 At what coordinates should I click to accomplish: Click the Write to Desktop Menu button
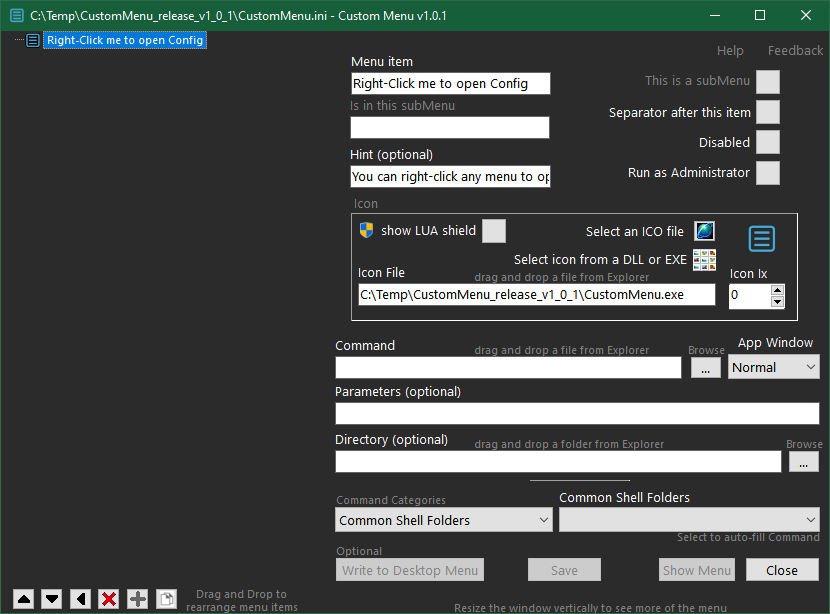tap(410, 570)
